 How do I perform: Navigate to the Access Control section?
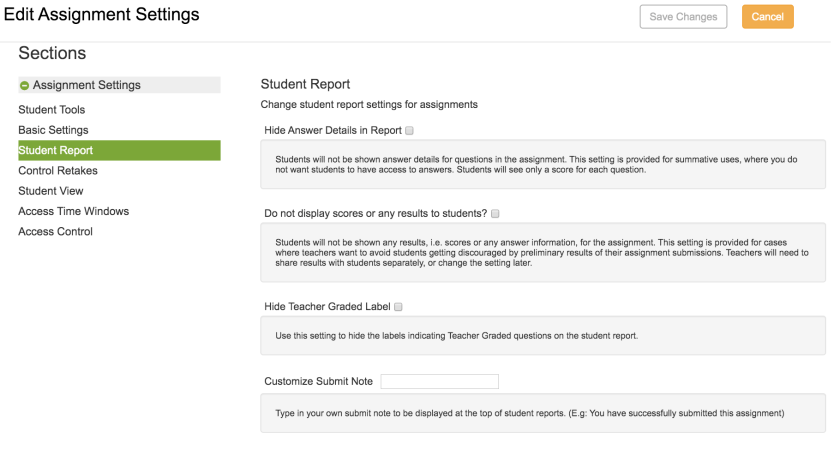tap(55, 232)
